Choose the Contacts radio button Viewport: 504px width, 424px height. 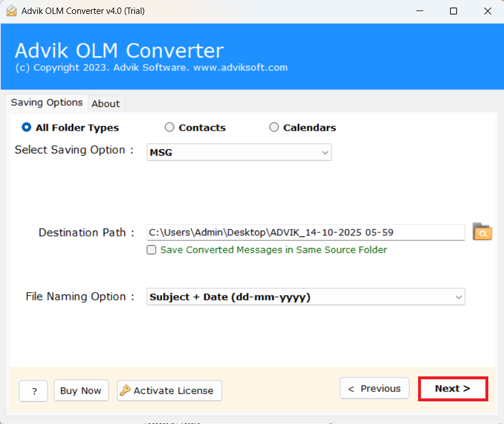click(x=170, y=127)
